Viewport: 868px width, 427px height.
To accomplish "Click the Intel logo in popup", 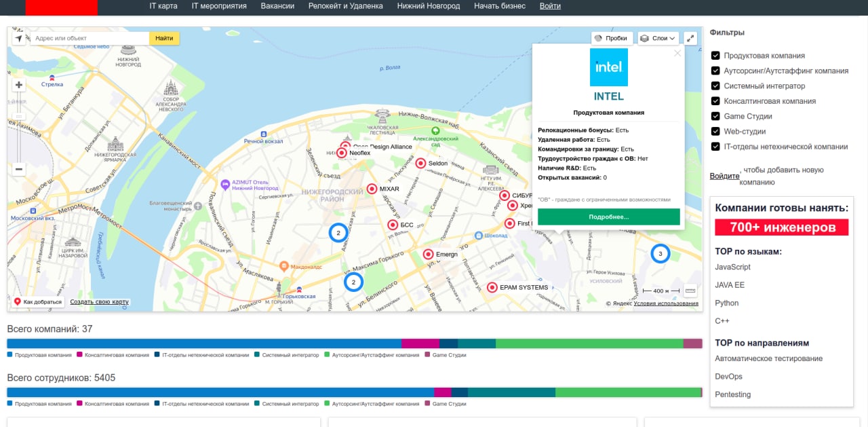I will [609, 67].
